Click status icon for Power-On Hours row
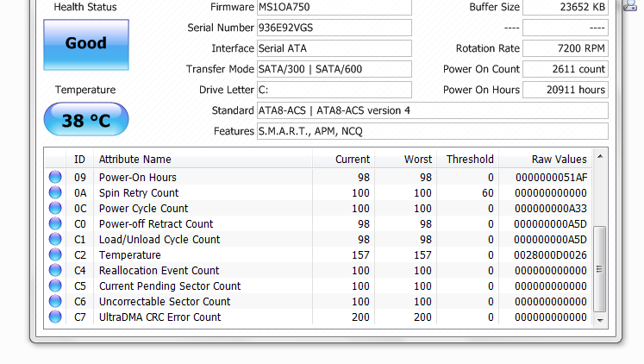644x364 pixels. (55, 177)
